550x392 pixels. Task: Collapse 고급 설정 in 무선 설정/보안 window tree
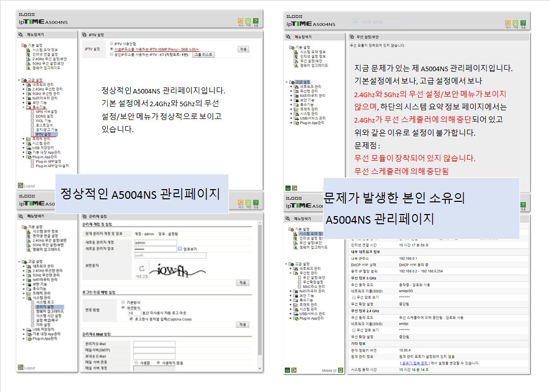click(286, 82)
